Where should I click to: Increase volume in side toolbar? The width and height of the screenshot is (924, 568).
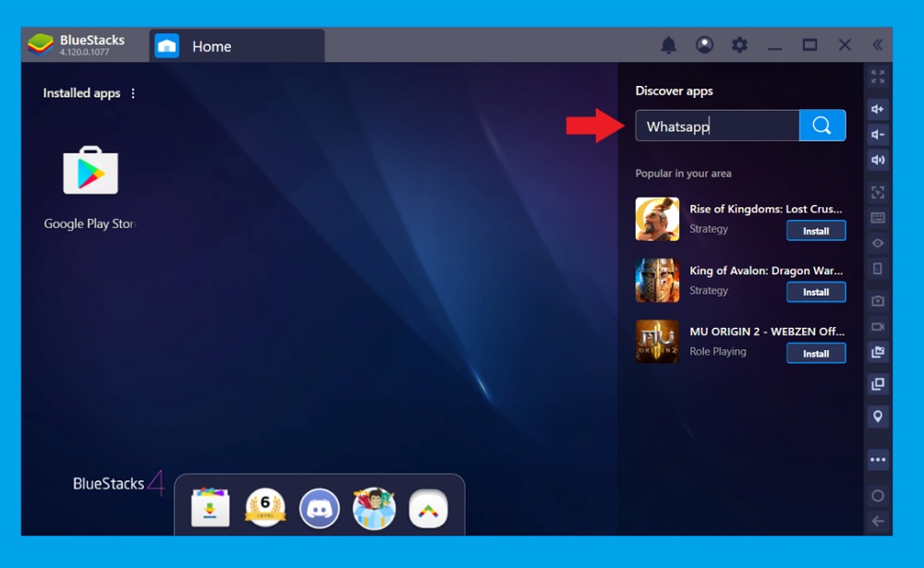pos(878,109)
